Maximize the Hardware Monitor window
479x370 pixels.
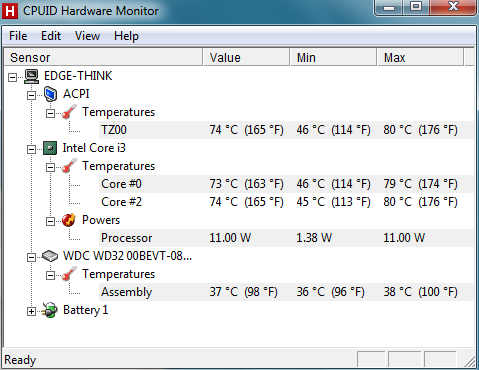416,7
